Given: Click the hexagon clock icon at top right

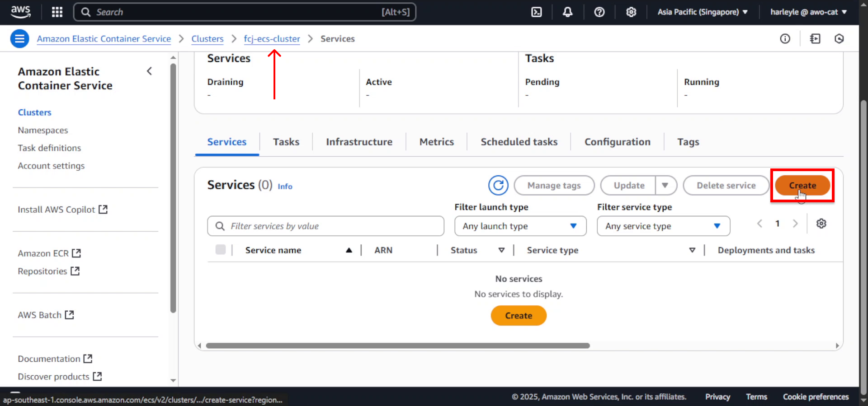Looking at the screenshot, I should click(839, 39).
